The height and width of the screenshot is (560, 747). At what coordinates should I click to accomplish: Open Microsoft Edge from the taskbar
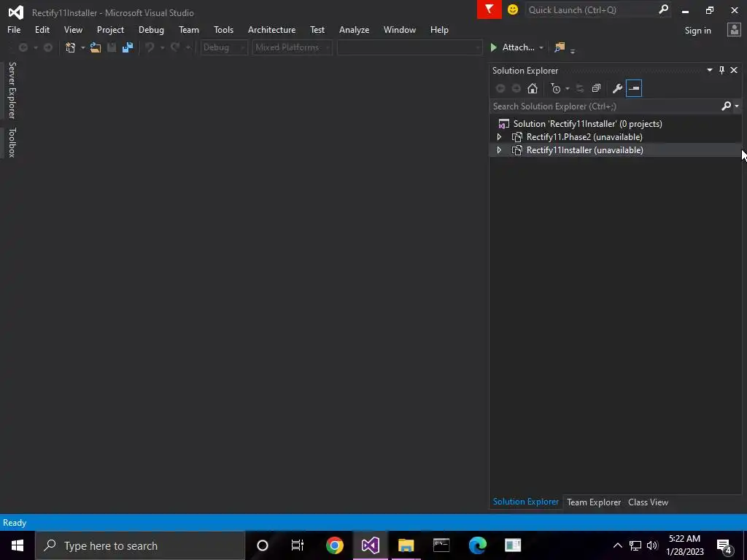tap(477, 545)
